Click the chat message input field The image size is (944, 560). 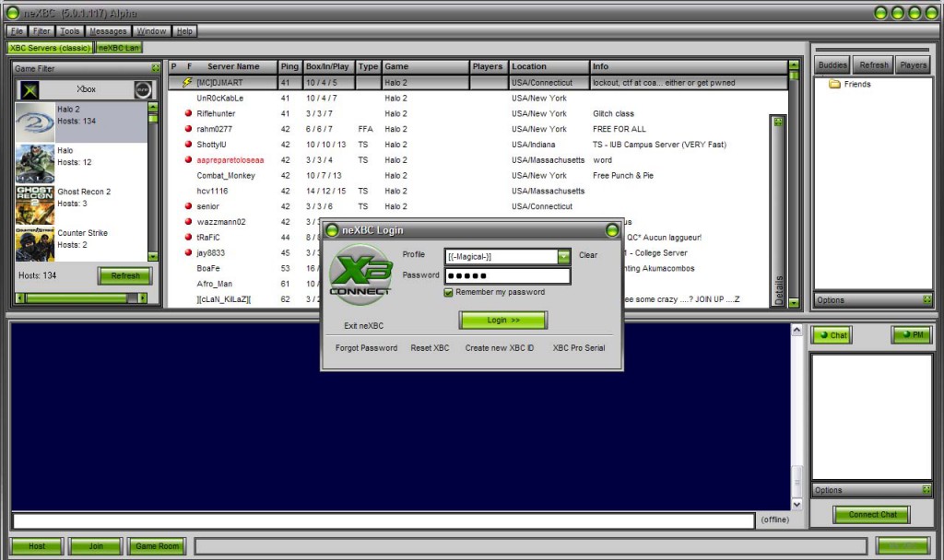(383, 521)
